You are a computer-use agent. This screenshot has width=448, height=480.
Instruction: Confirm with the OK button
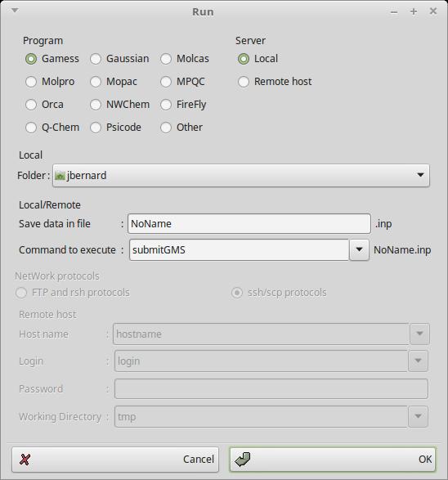tap(333, 460)
